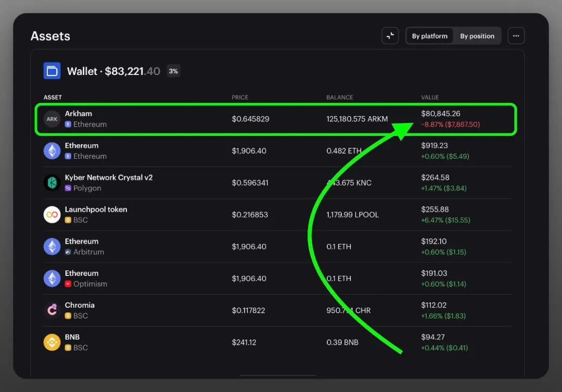Select the 0.482 ETH balance
The image size is (562, 392).
click(344, 151)
